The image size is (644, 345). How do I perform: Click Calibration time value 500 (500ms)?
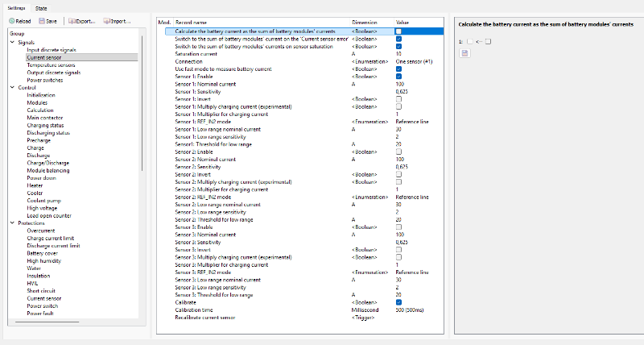(x=410, y=310)
